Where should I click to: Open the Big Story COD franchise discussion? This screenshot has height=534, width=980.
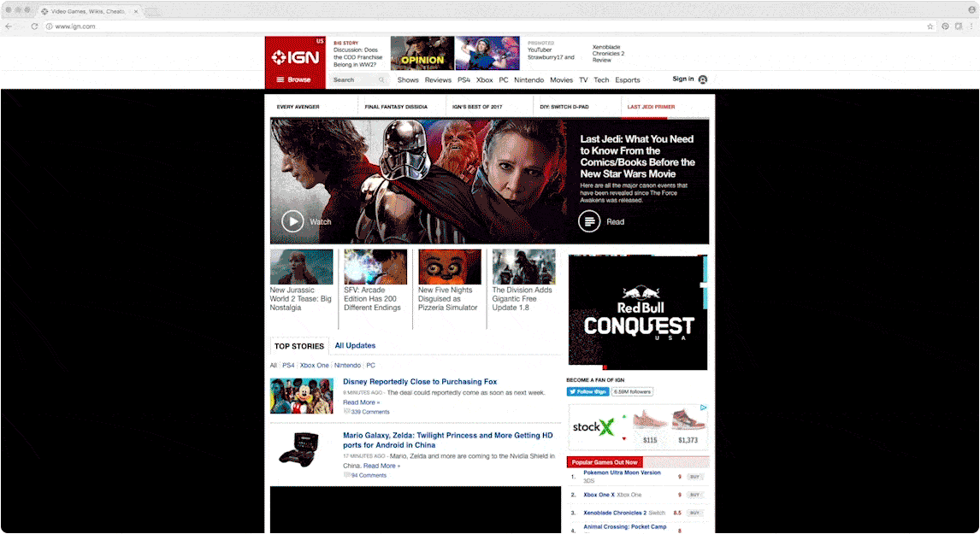coord(357,57)
